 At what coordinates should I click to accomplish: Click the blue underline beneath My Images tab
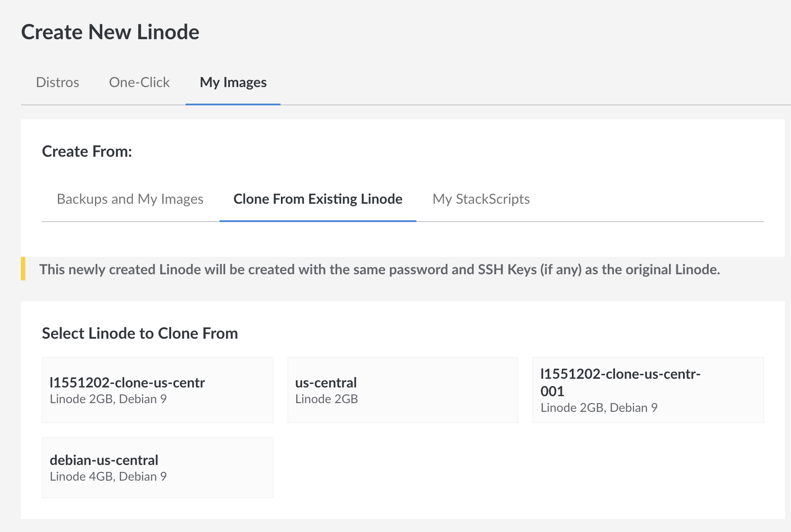[x=233, y=104]
